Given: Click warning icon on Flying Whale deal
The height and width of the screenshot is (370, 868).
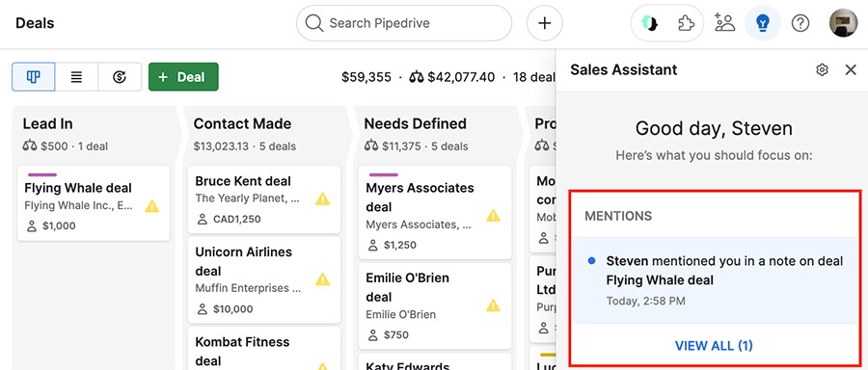Looking at the screenshot, I should (x=152, y=206).
